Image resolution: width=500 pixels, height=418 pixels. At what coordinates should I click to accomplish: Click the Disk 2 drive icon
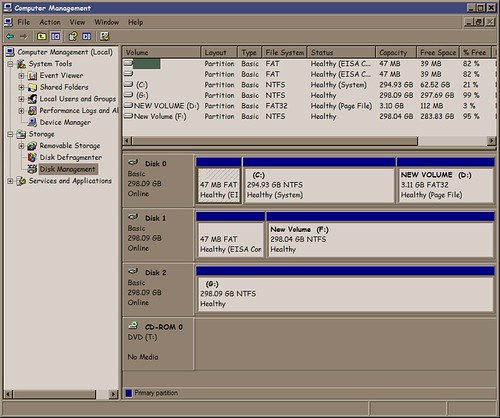pyautogui.click(x=133, y=271)
